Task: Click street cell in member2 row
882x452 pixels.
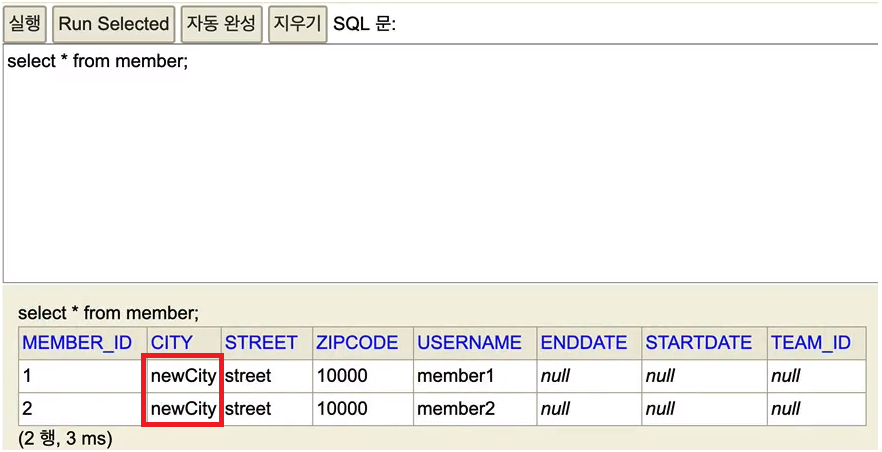Action: pyautogui.click(x=267, y=409)
